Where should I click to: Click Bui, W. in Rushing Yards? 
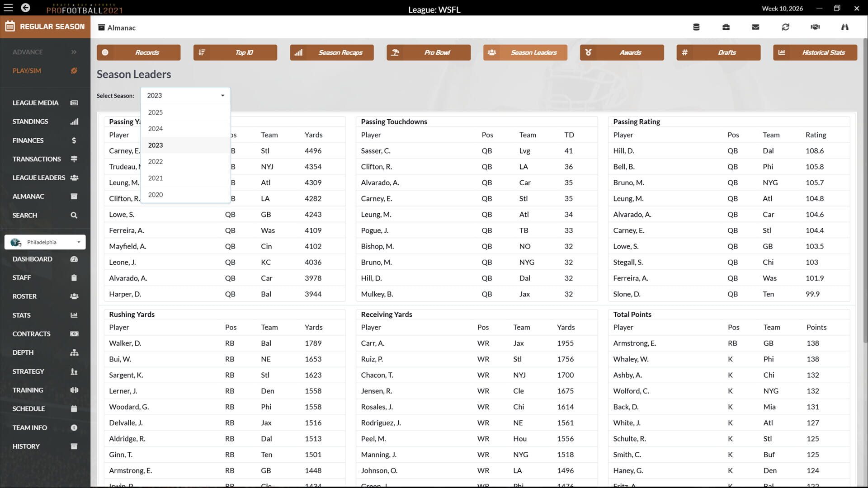point(120,359)
